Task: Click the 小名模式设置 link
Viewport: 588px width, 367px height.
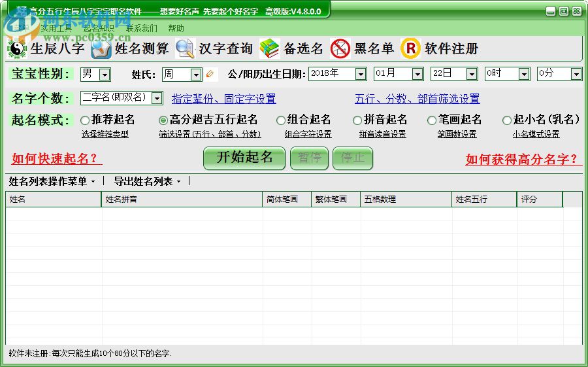Action: coord(536,134)
